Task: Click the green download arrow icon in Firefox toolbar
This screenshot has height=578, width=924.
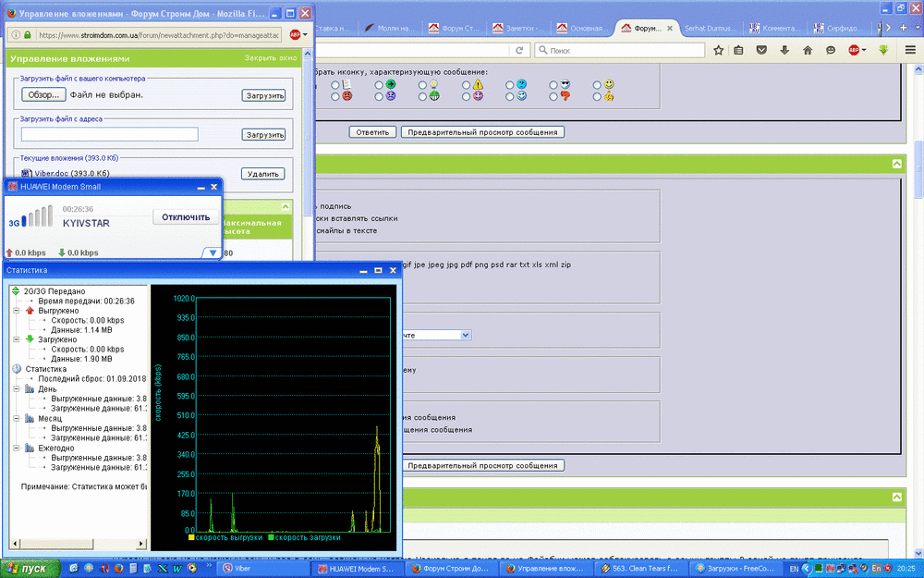Action: pos(882,49)
